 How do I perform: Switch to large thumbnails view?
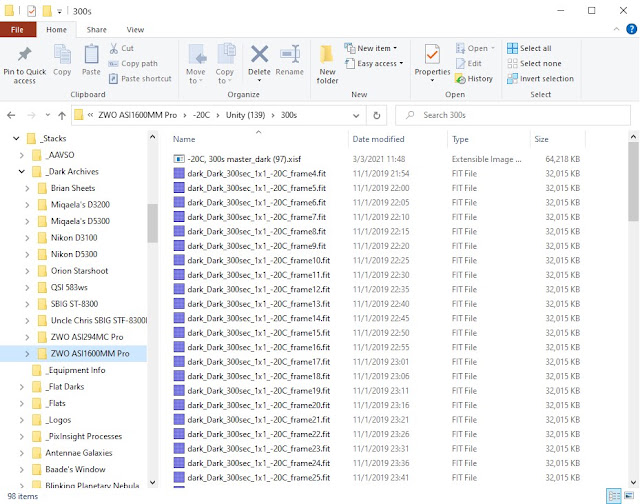click(x=629, y=496)
